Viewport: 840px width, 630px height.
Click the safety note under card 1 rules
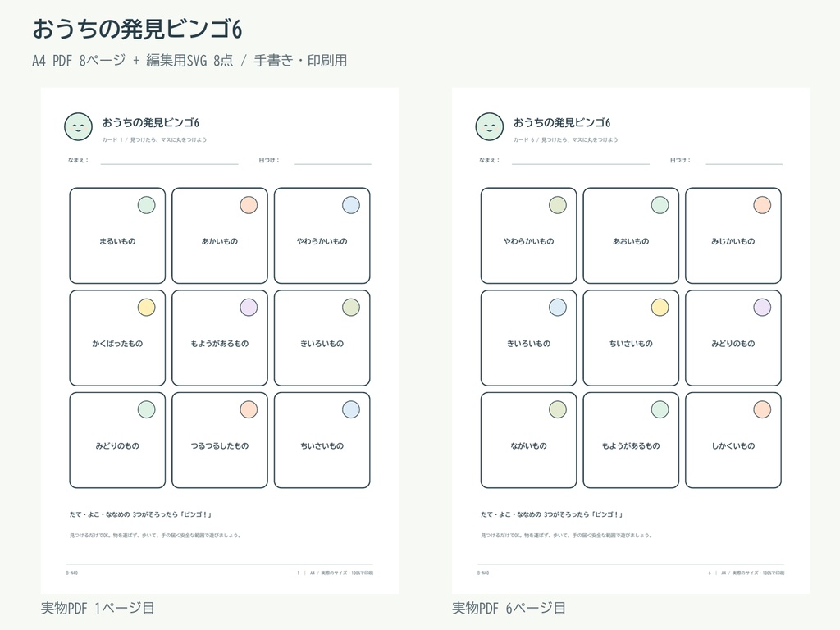155,535
